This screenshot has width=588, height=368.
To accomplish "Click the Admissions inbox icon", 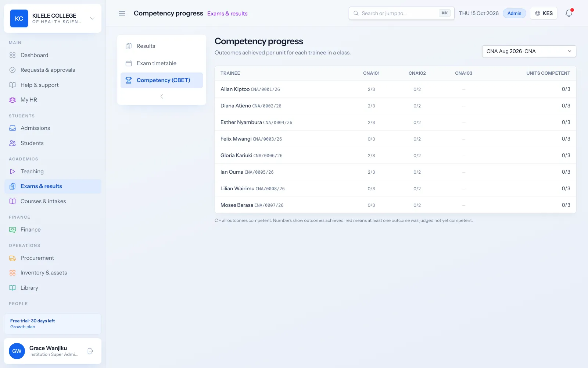I will [12, 128].
